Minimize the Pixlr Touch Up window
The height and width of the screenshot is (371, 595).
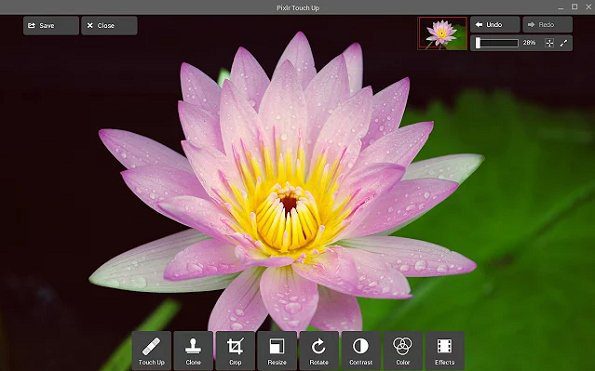coord(561,7)
